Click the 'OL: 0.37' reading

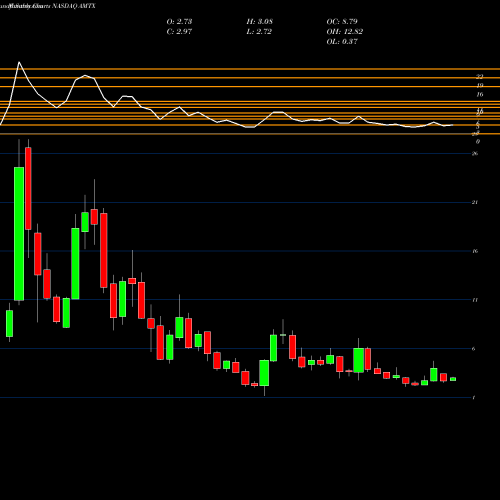(x=342, y=41)
